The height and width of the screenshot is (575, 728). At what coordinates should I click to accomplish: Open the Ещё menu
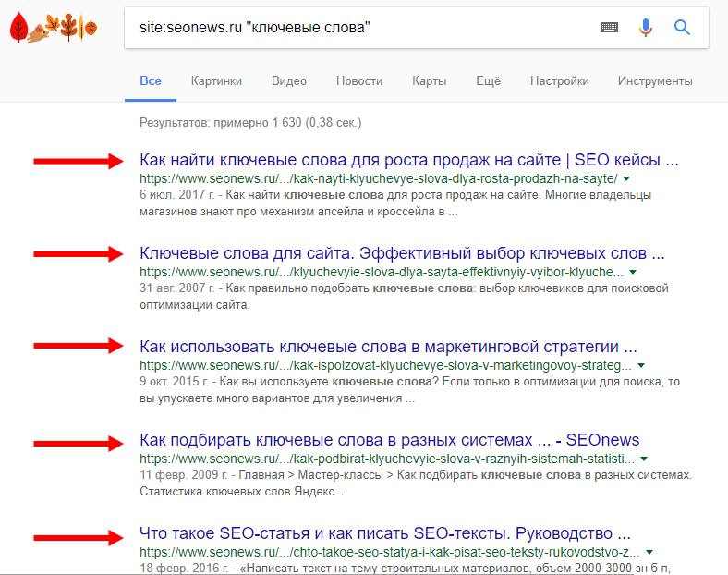point(488,80)
